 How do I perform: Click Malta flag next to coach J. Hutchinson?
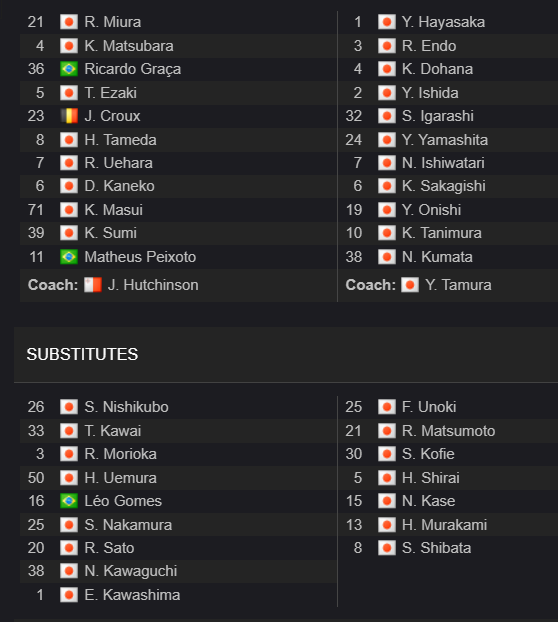coord(93,285)
